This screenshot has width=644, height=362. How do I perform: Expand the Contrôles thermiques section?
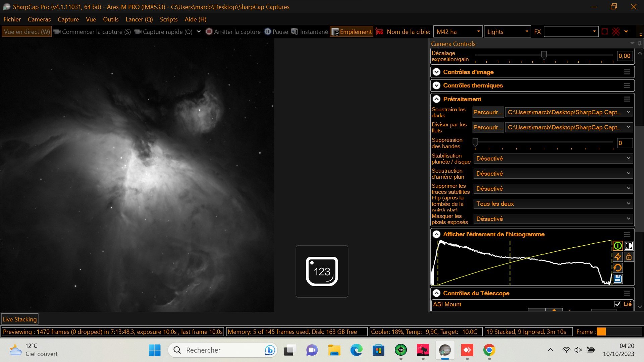tap(436, 85)
